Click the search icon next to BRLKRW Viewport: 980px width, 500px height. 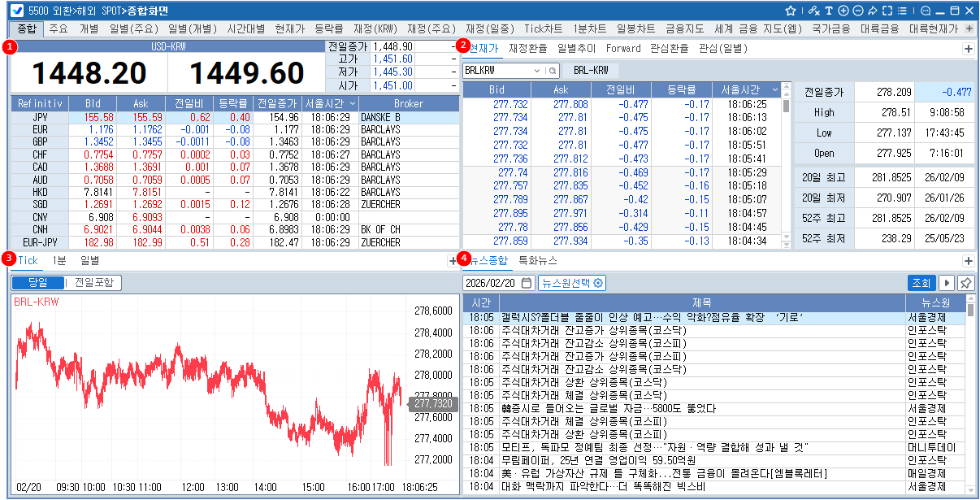click(x=552, y=71)
